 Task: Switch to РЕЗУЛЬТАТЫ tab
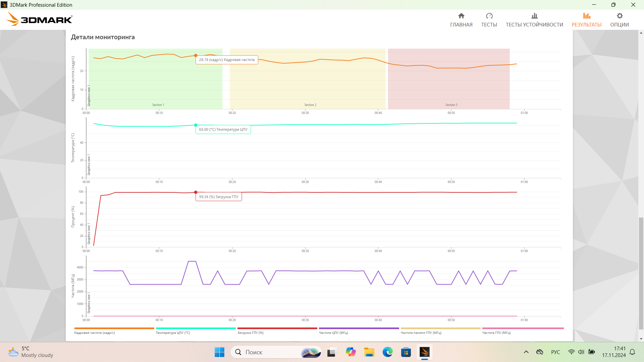coord(586,20)
